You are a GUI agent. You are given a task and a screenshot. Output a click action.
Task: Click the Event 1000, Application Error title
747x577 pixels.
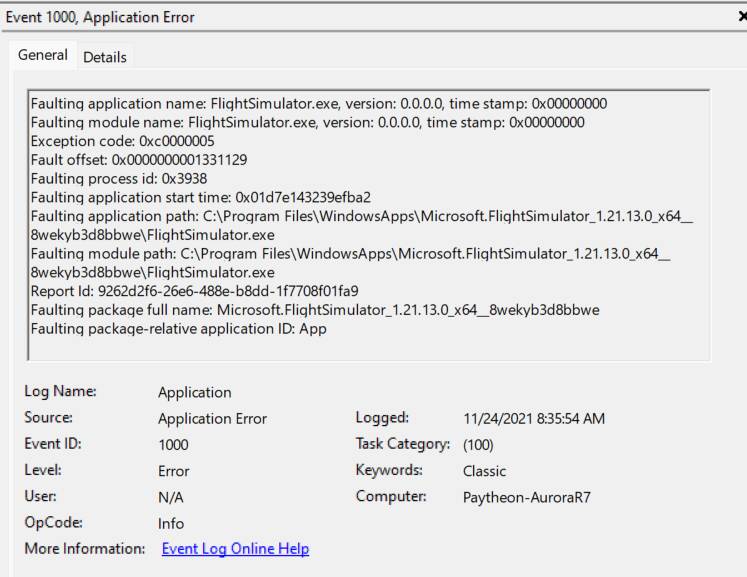pos(100,17)
